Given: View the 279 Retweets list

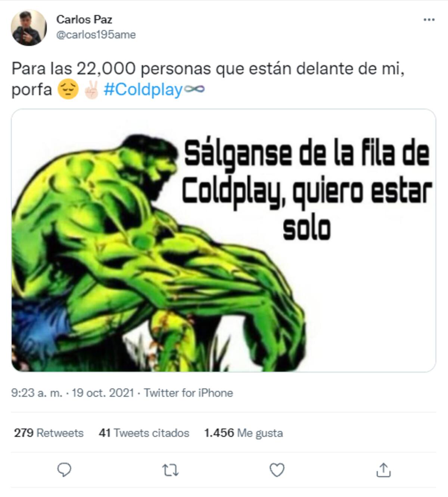Looking at the screenshot, I should pyautogui.click(x=49, y=433).
